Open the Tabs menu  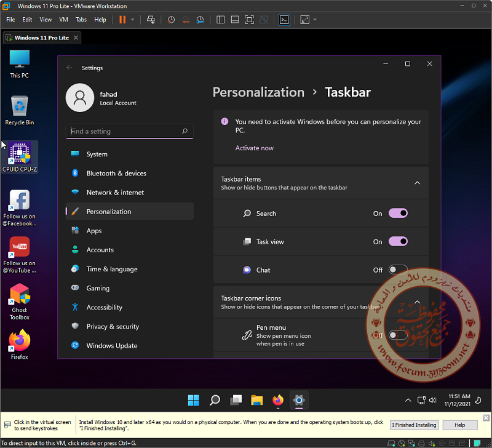tap(81, 20)
